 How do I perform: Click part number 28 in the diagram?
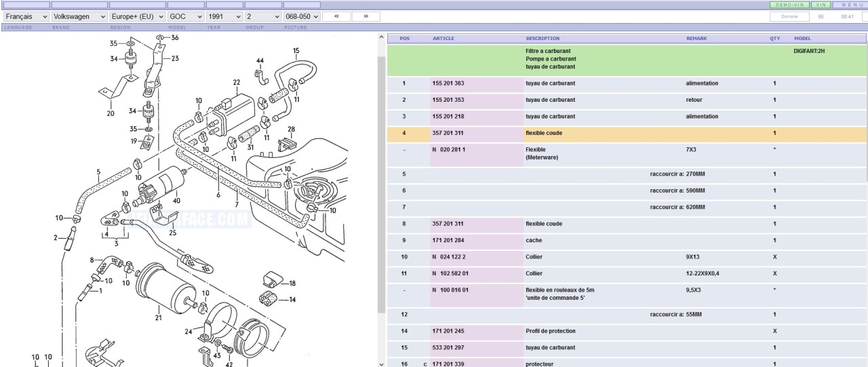291,129
